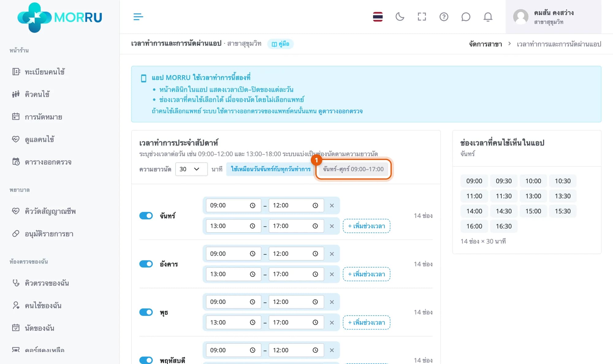Add time range for Wednesday row
The image size is (613, 364).
coord(366,323)
